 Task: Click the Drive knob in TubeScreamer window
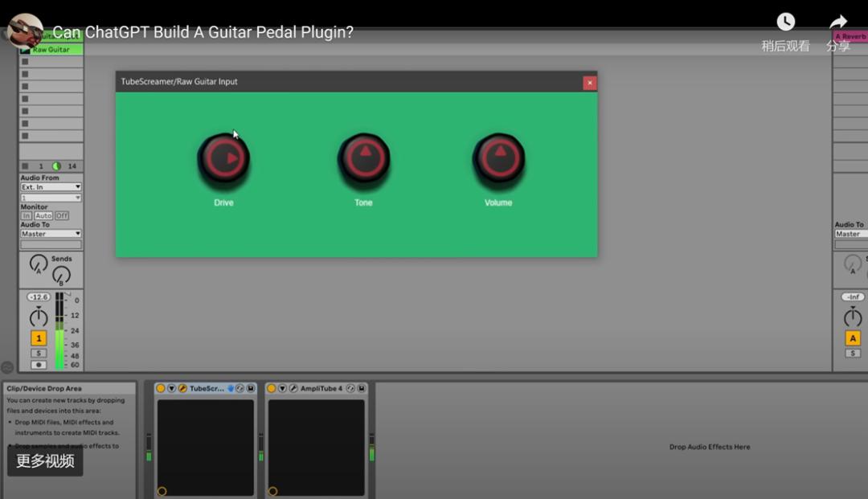pyautogui.click(x=223, y=159)
